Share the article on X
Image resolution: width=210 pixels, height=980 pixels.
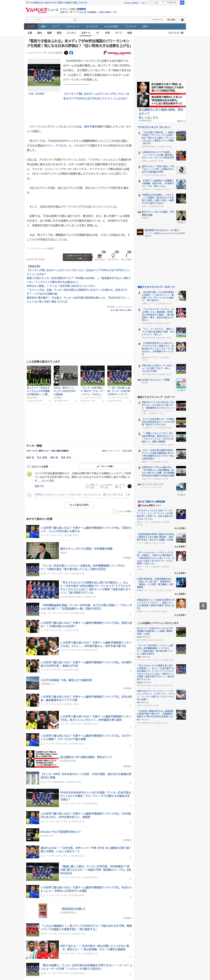(66, 53)
